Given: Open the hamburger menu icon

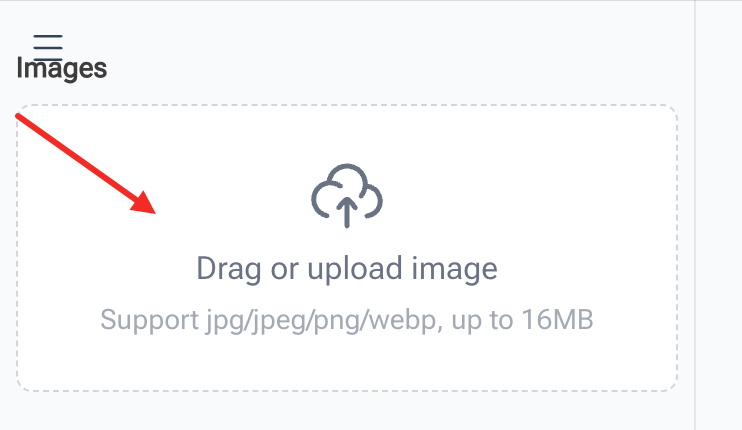Looking at the screenshot, I should point(48,47).
